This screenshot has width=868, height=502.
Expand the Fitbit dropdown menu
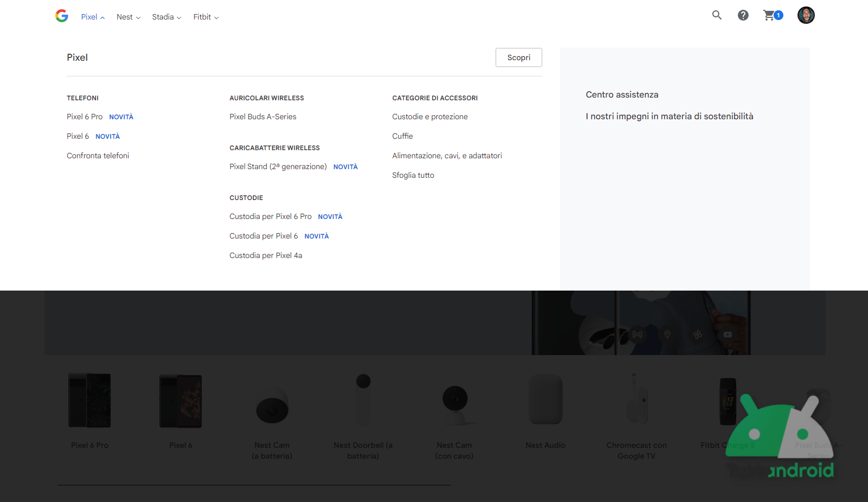(x=206, y=17)
